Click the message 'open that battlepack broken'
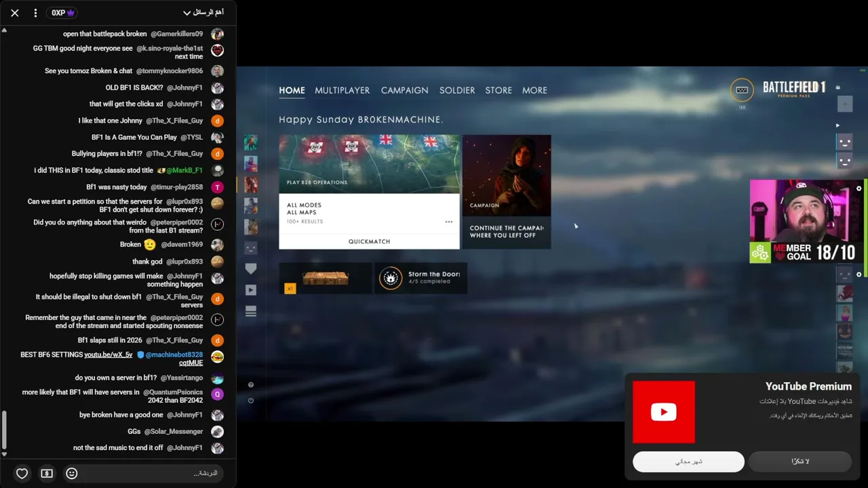Image resolution: width=868 pixels, height=488 pixels. pos(105,34)
